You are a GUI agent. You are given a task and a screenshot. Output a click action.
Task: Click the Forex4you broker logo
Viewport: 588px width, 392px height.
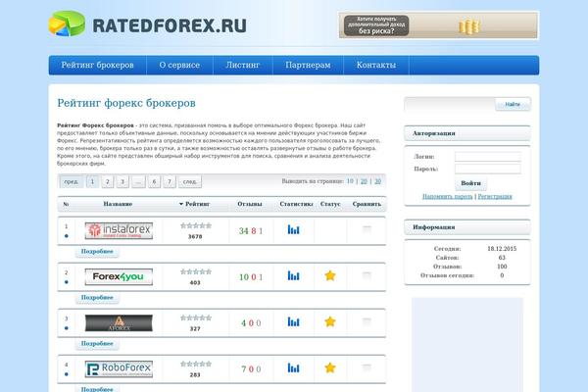(119, 276)
